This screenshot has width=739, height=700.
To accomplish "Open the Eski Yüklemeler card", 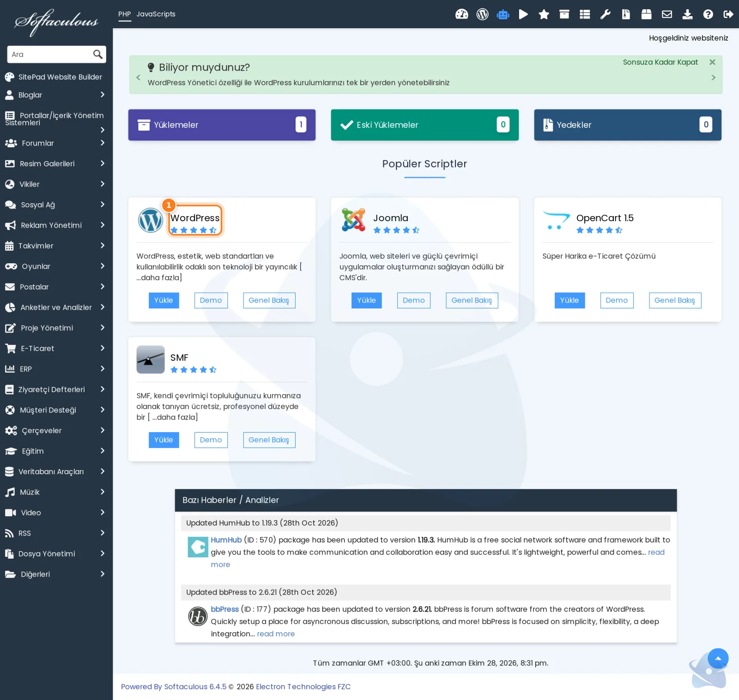I will [424, 125].
